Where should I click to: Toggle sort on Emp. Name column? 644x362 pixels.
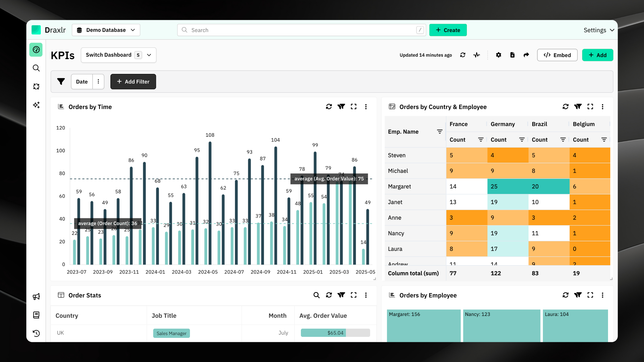tap(439, 132)
